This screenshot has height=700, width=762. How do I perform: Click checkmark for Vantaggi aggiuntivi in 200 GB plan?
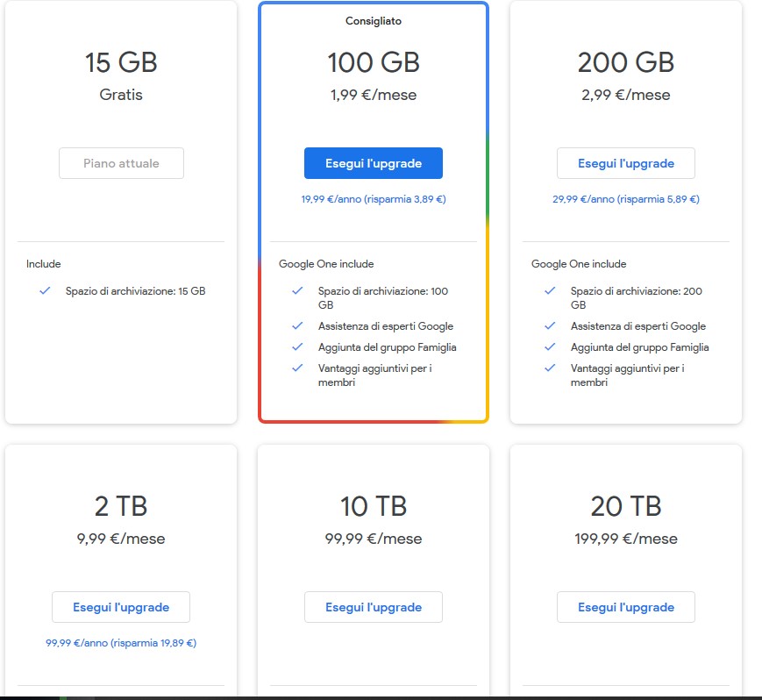pos(550,368)
